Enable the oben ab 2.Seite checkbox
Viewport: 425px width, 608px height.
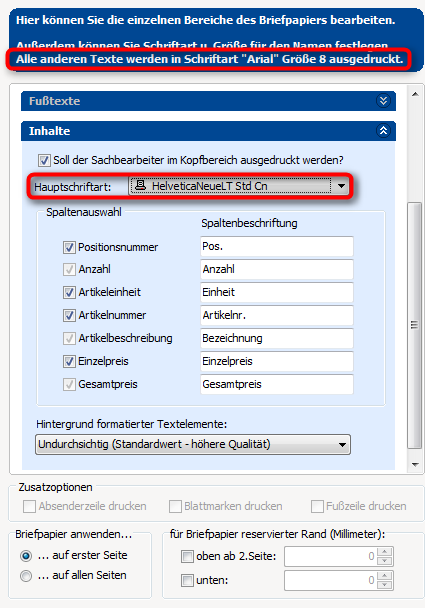187,556
